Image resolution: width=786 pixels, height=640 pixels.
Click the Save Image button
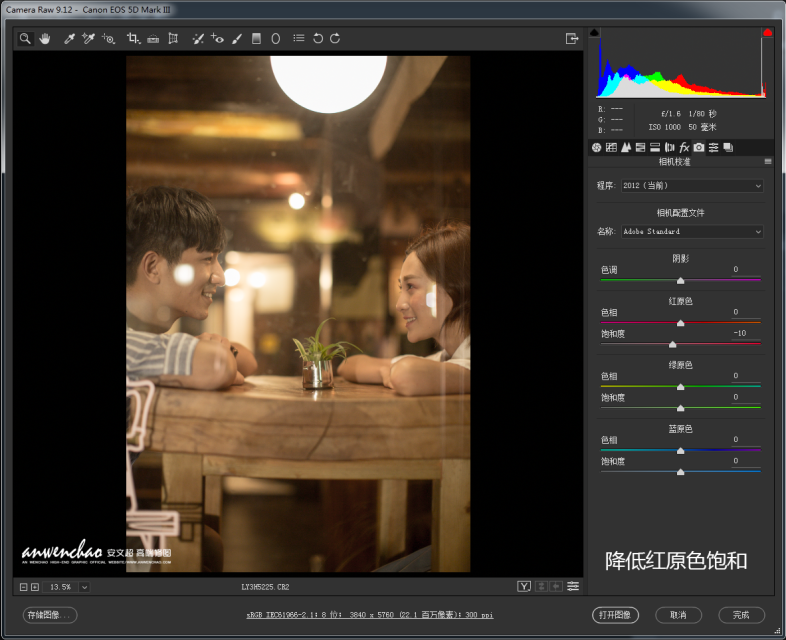50,615
